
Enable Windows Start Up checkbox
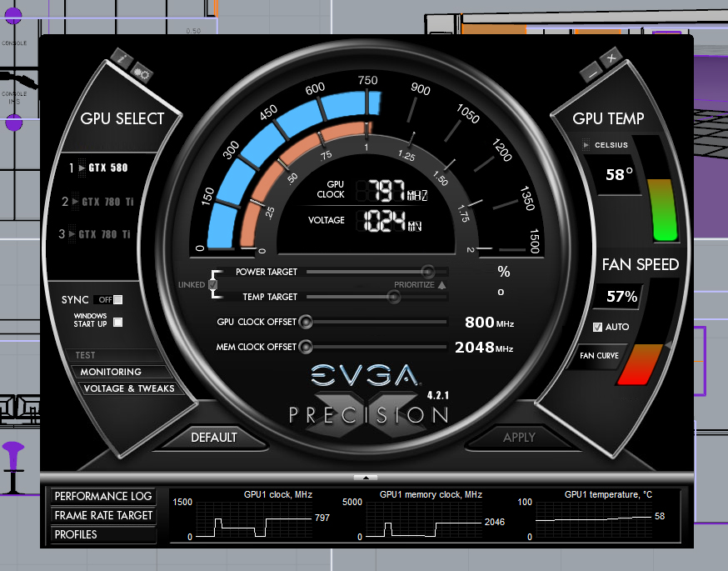click(118, 322)
